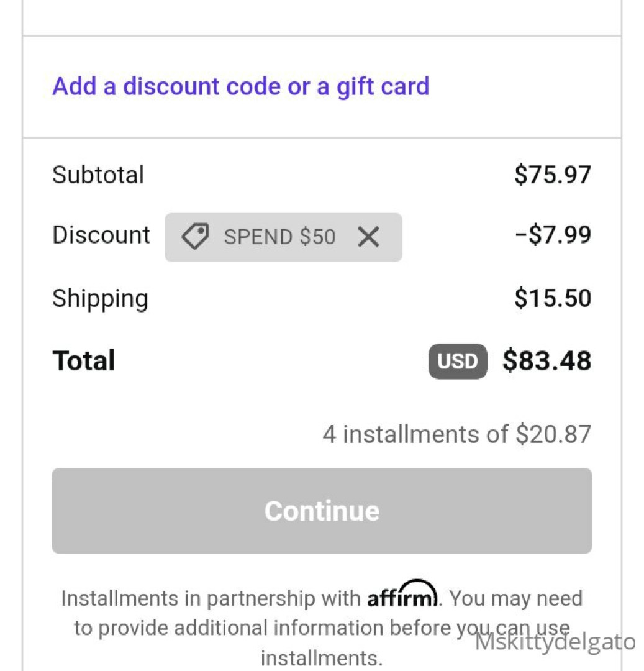This screenshot has width=644, height=671.
Task: Click the discount tag icon
Action: coord(195,237)
